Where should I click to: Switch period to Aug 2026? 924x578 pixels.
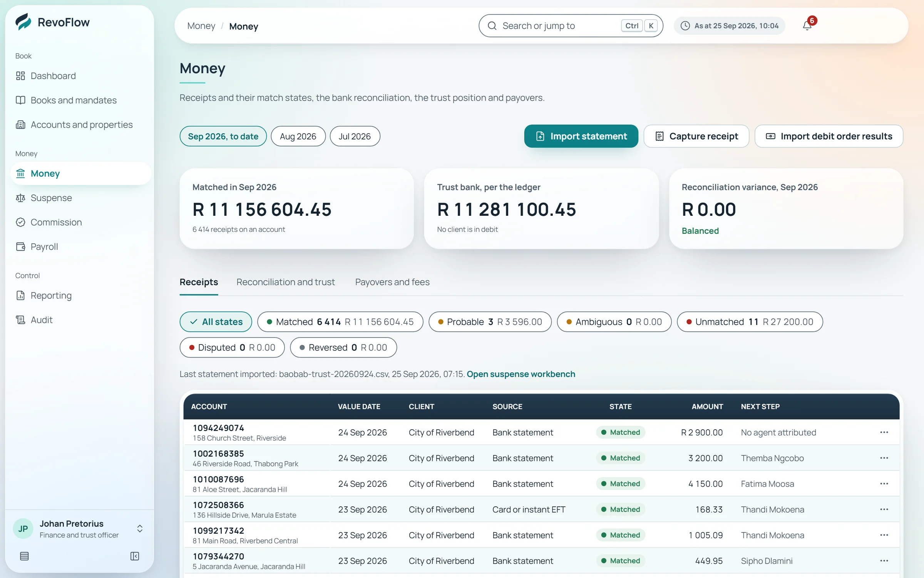coord(298,136)
